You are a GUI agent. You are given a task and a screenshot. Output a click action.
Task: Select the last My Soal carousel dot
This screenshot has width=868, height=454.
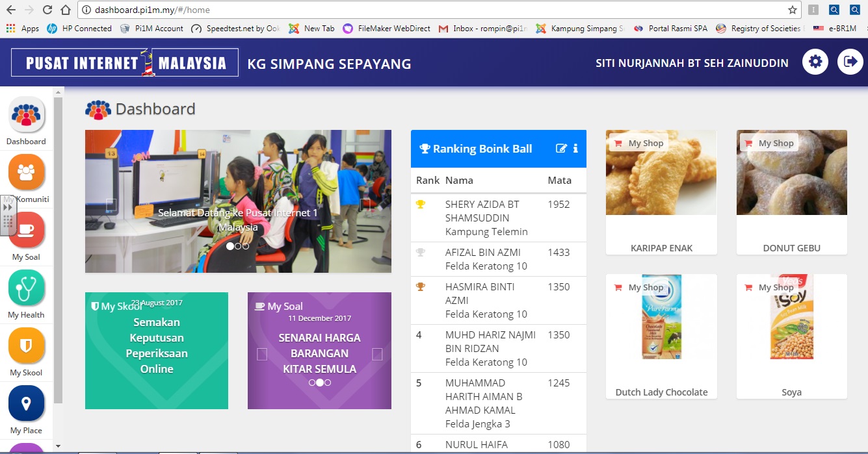coord(328,383)
